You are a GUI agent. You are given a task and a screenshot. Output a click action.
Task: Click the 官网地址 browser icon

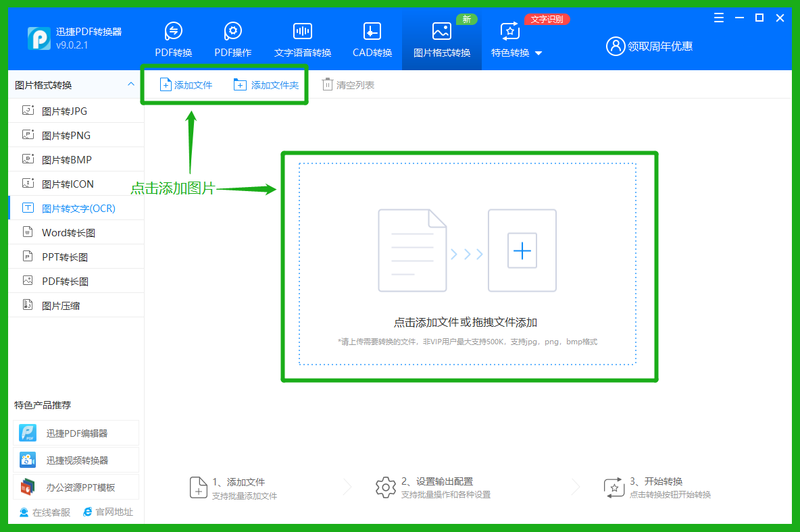88,512
